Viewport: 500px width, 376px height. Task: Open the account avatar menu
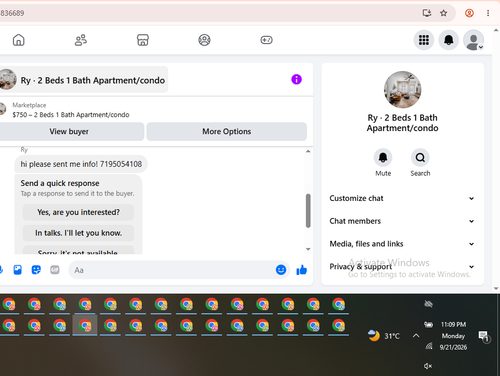click(x=473, y=40)
